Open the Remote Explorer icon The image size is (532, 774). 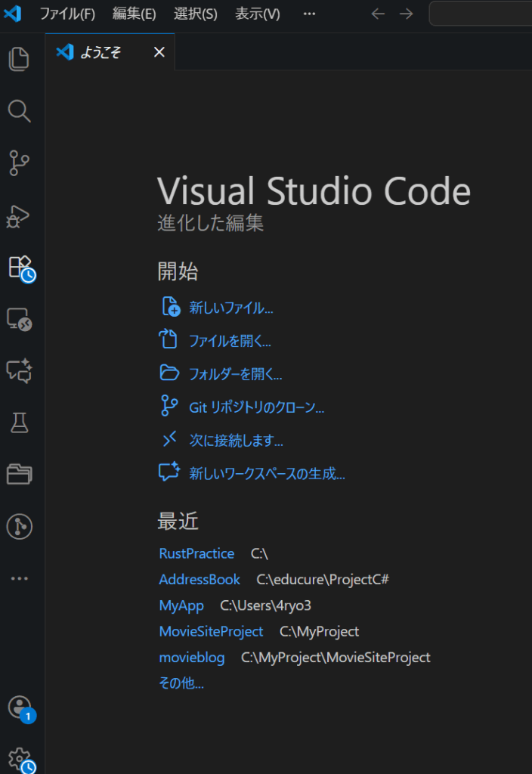click(x=19, y=319)
